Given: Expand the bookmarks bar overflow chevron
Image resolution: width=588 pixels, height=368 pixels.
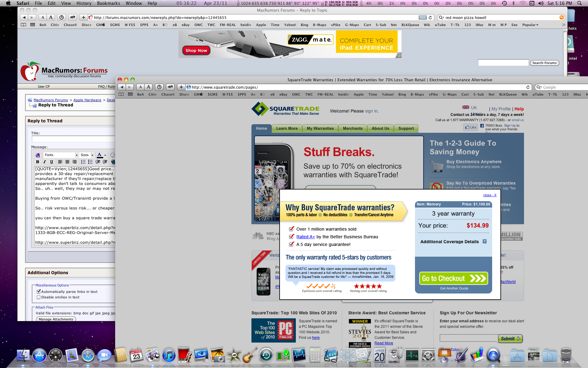Looking at the screenshot, I should [x=563, y=25].
